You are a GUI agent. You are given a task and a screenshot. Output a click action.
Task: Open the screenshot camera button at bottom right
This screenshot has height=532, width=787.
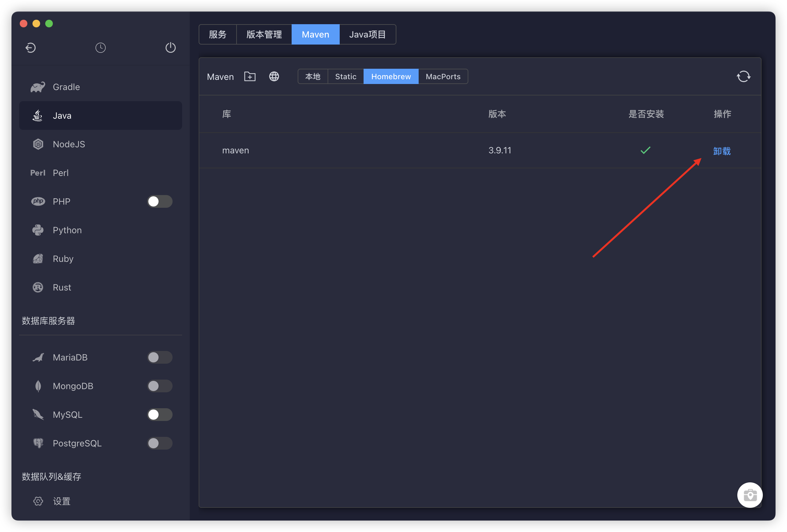[x=750, y=495]
